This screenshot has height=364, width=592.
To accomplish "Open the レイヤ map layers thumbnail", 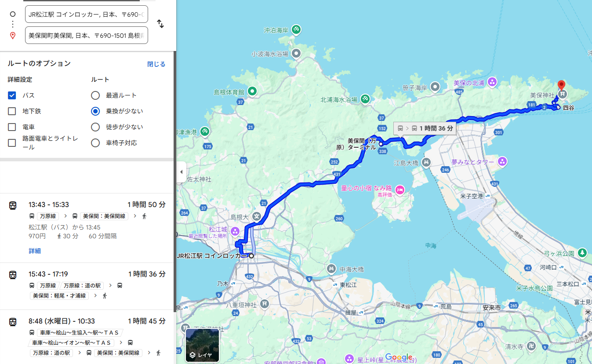I will [x=203, y=346].
